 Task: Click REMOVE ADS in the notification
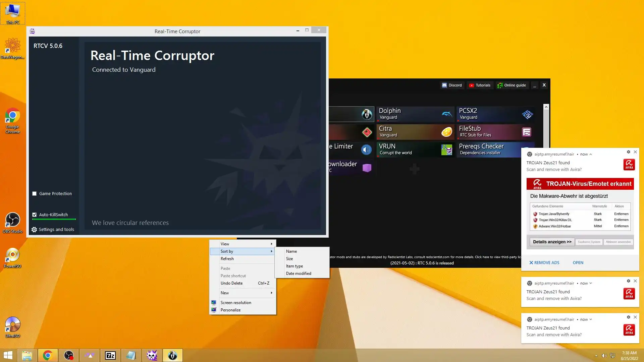[x=544, y=263]
